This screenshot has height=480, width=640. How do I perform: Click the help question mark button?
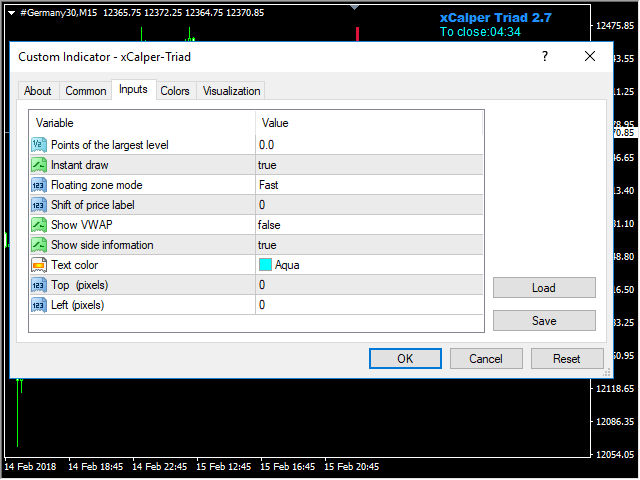click(x=546, y=57)
